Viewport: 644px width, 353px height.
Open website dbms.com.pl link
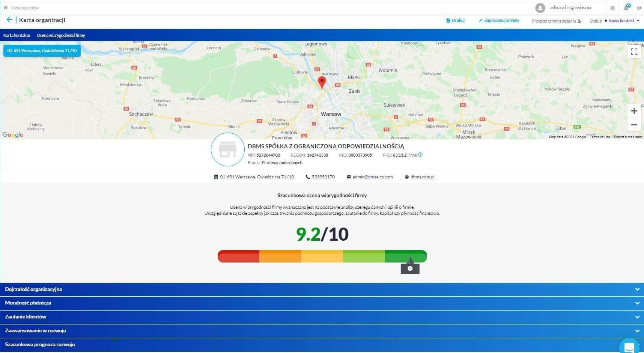[x=422, y=177]
